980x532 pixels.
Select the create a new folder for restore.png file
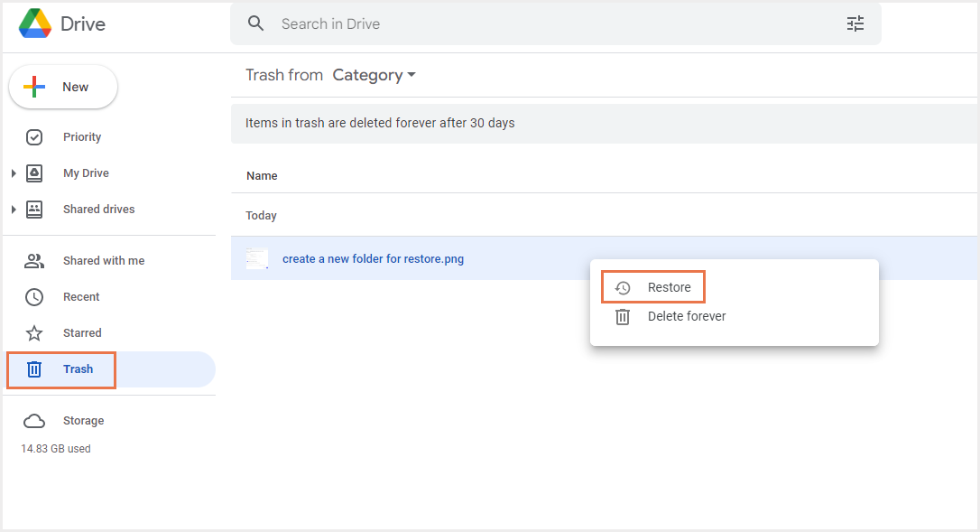[373, 259]
